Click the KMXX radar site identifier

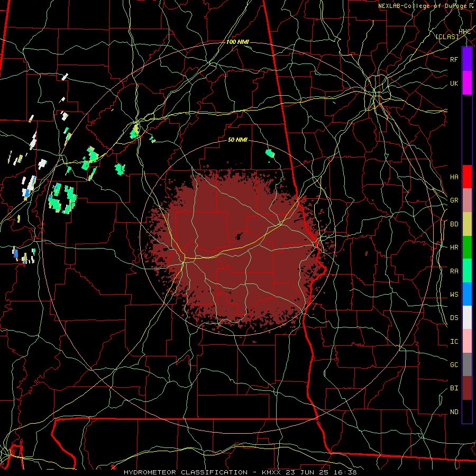(x=271, y=472)
